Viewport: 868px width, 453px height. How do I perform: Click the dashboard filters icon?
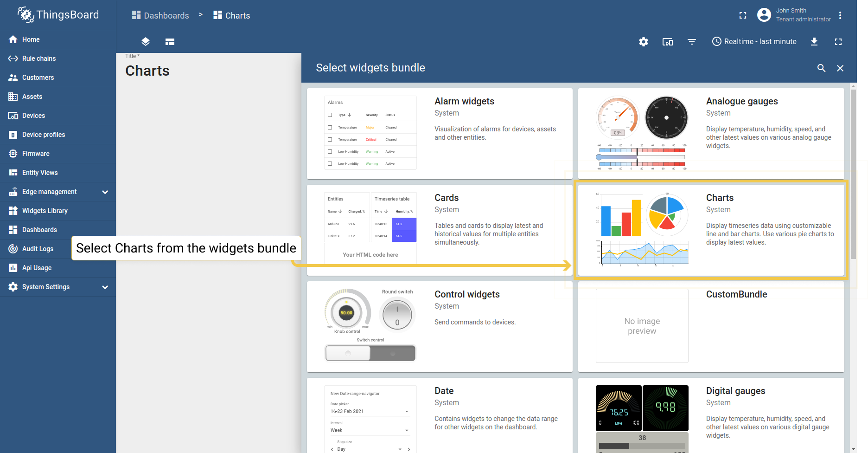(691, 42)
